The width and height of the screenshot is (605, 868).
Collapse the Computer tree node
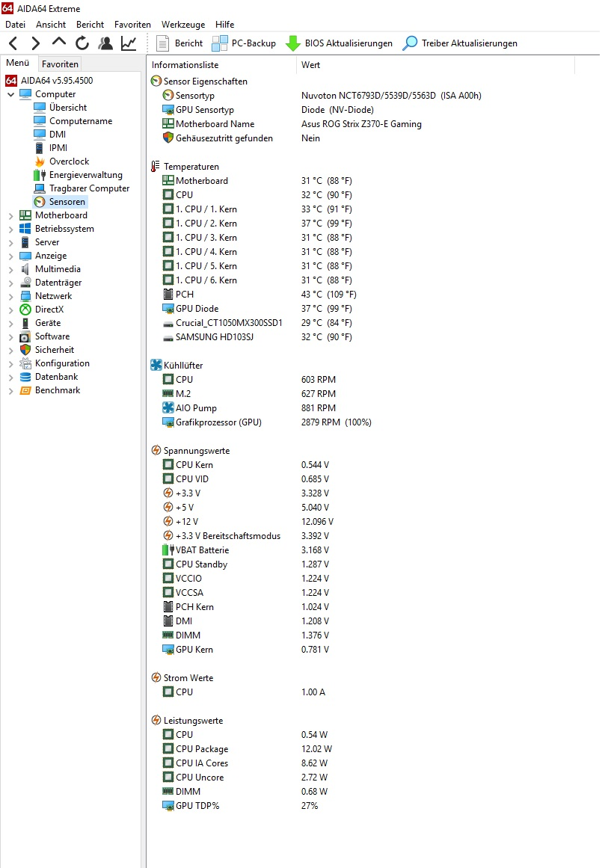click(x=10, y=94)
